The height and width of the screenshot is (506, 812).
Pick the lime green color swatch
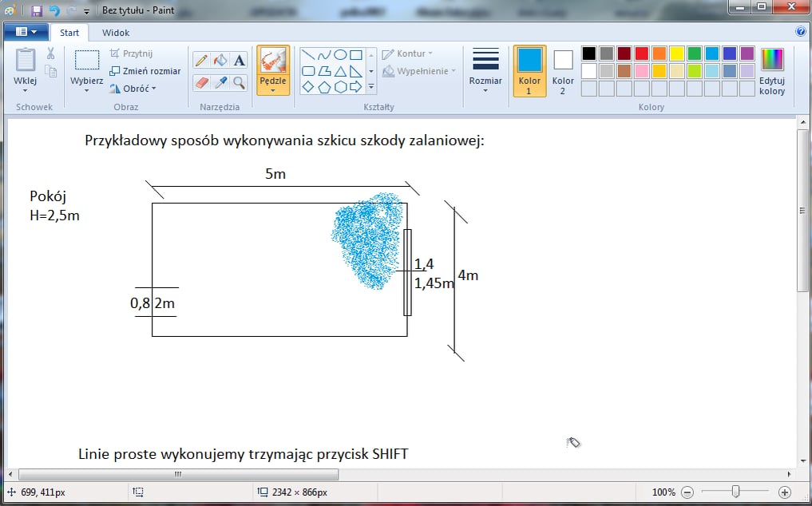[695, 71]
